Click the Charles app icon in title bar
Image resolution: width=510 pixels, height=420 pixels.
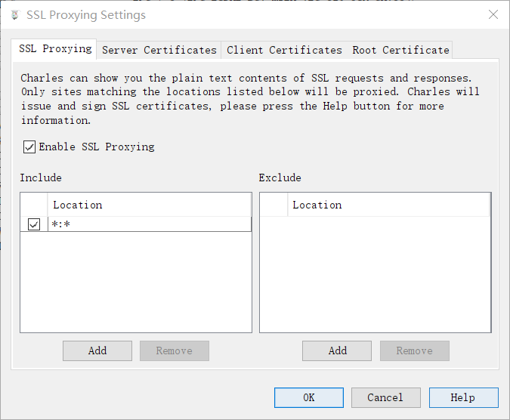coord(14,15)
